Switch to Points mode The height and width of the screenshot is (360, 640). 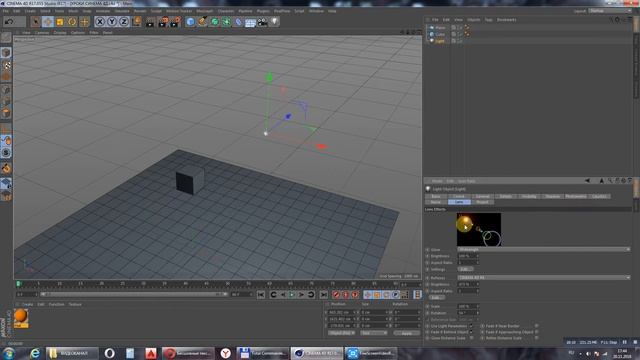(6, 90)
